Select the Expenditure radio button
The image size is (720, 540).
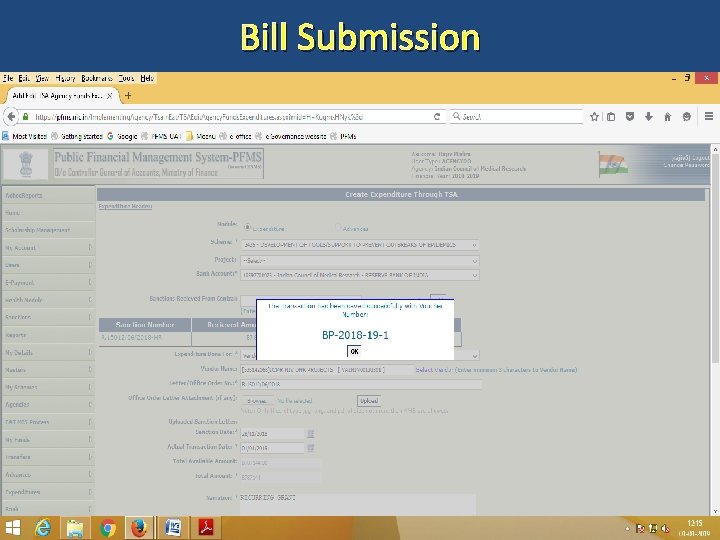pyautogui.click(x=248, y=227)
